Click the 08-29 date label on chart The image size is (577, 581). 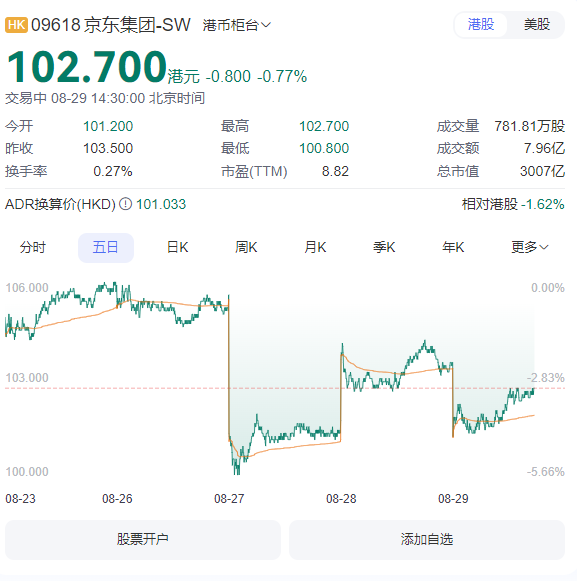(x=453, y=499)
